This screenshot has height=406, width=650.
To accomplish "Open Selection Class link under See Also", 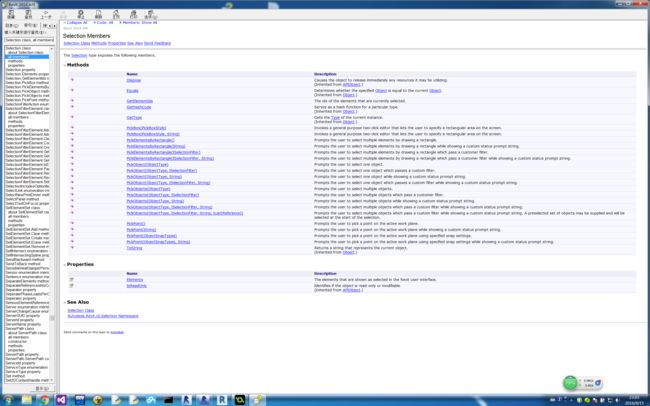I will (81, 310).
